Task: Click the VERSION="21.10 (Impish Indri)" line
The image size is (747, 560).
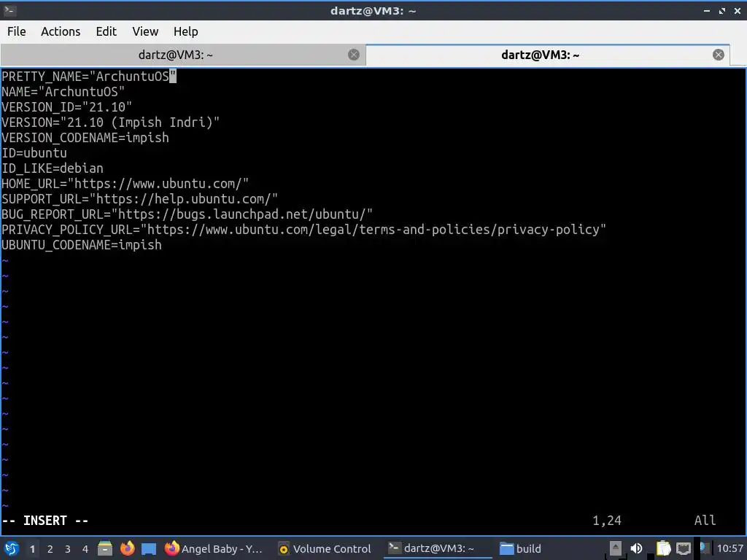Action: (x=111, y=122)
